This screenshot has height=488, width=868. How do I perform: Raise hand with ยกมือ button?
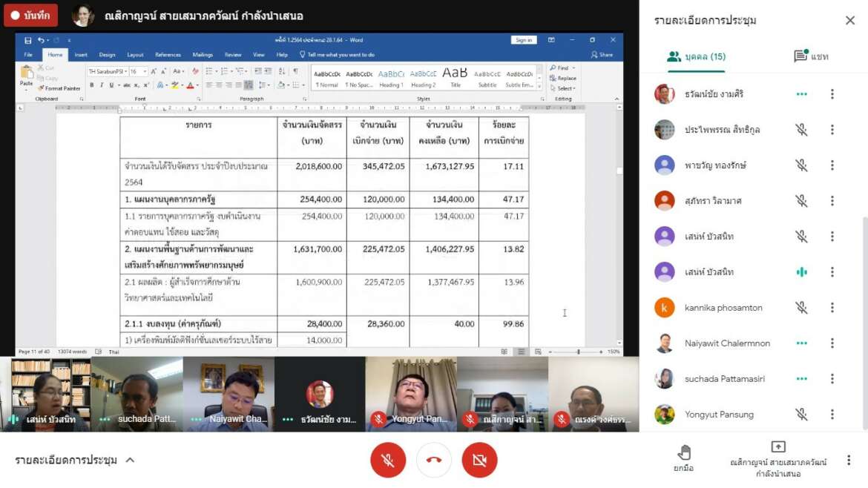(684, 458)
